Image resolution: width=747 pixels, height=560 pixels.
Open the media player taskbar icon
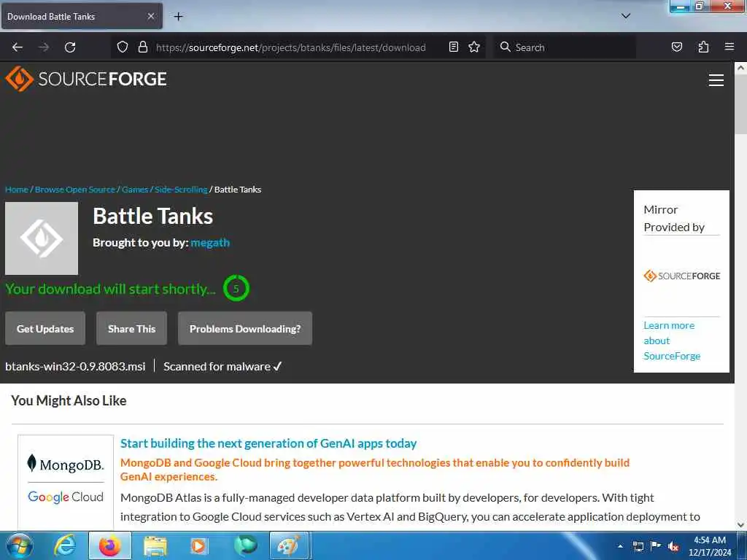198,546
